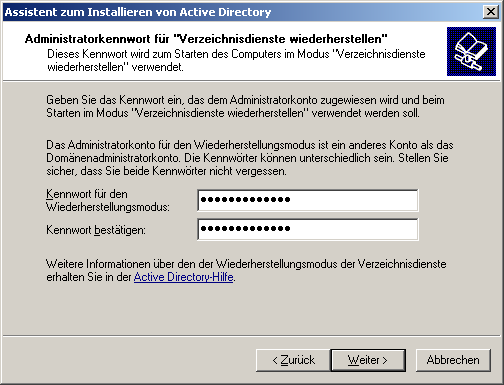Image resolution: width=504 pixels, height=385 pixels.
Task: Click the wizard title bar text
Action: (138, 12)
